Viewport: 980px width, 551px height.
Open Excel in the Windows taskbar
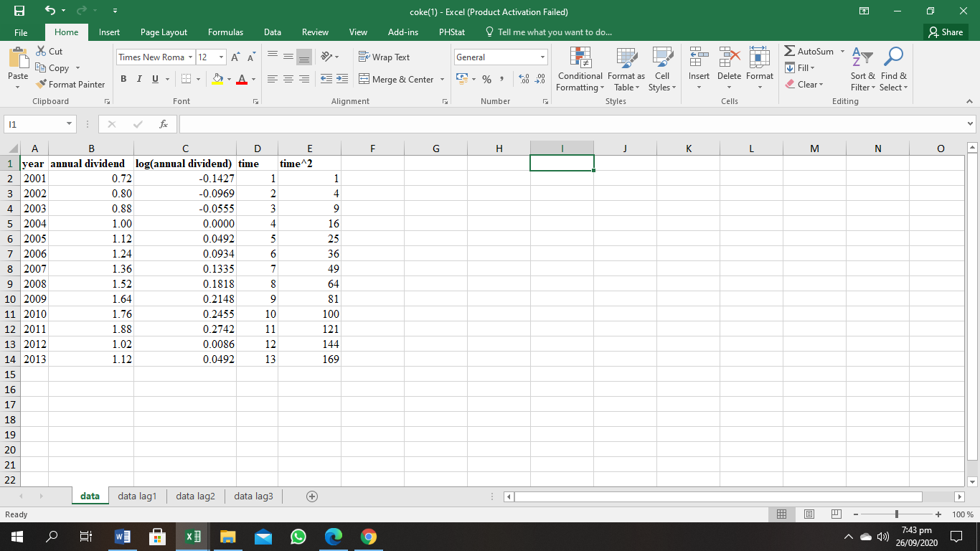pos(192,537)
